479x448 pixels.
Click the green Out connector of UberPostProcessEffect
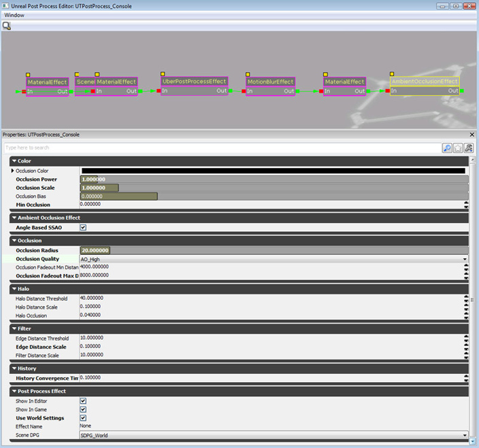231,90
